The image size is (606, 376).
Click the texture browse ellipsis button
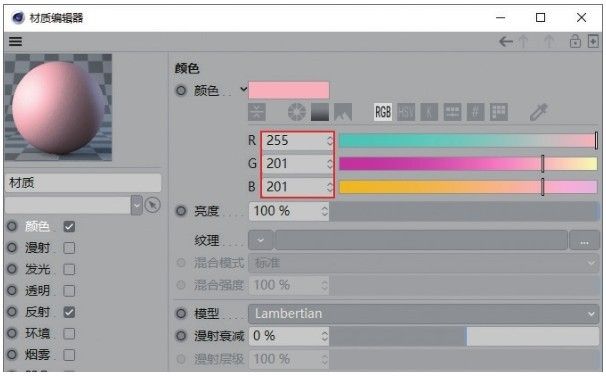point(584,240)
